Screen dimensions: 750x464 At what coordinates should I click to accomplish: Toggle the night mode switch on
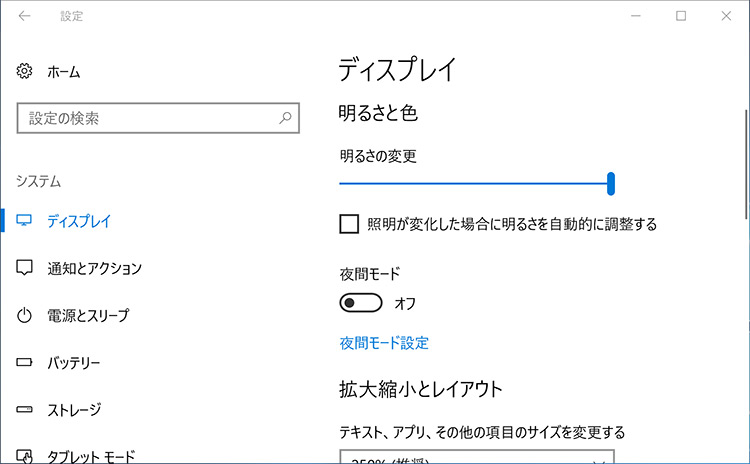click(x=361, y=303)
